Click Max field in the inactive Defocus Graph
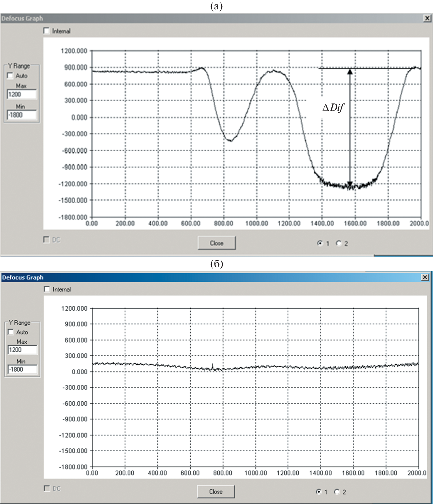The width and height of the screenshot is (433, 504). [x=22, y=94]
